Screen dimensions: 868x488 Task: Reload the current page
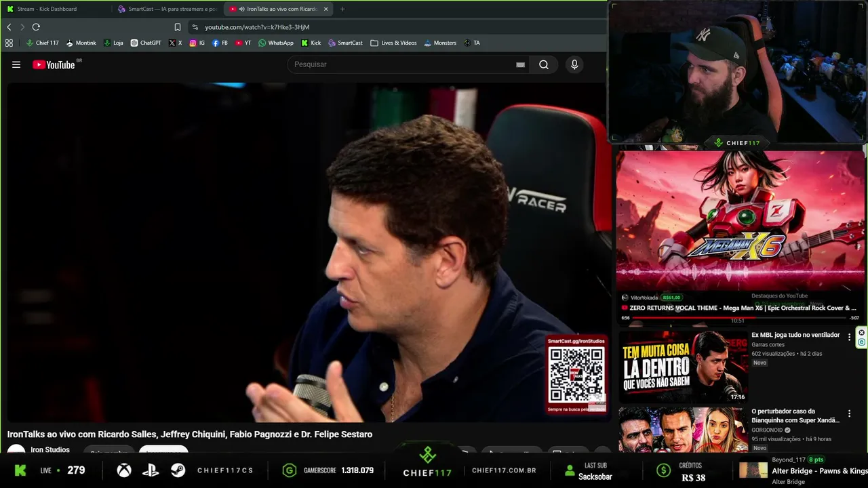click(36, 27)
